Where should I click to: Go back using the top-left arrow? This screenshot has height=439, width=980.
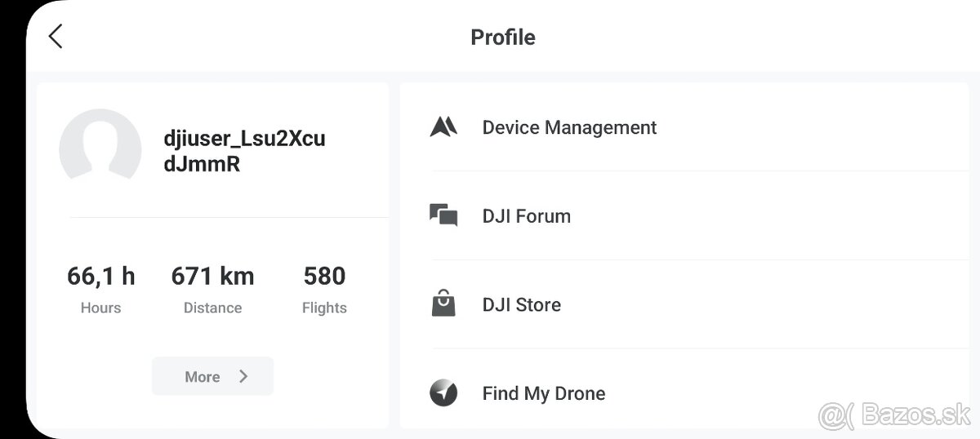pos(55,37)
